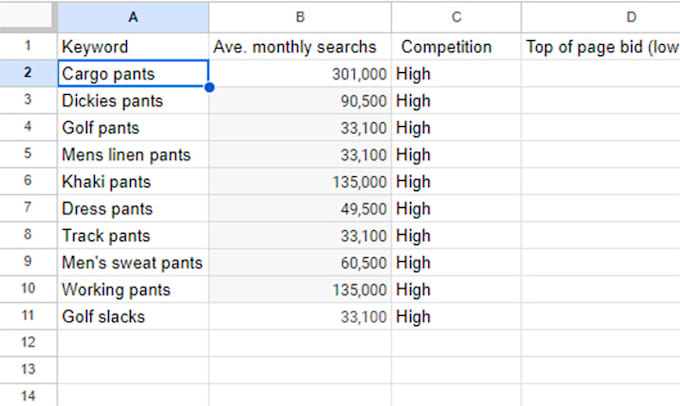Select row 6 header
The image size is (680, 406).
click(x=28, y=180)
